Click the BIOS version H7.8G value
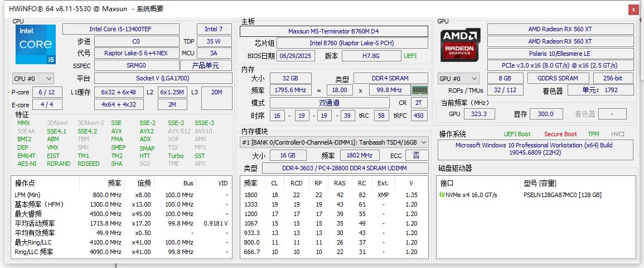This screenshot has width=644, height=268. (x=371, y=56)
